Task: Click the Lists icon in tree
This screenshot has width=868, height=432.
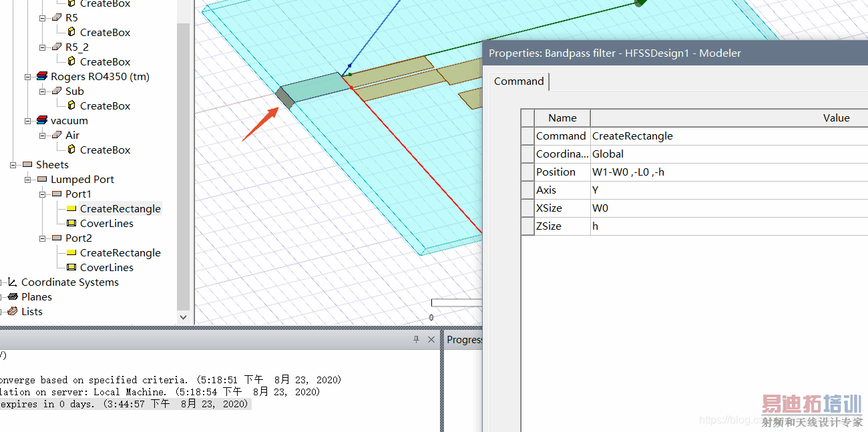Action: [12, 312]
